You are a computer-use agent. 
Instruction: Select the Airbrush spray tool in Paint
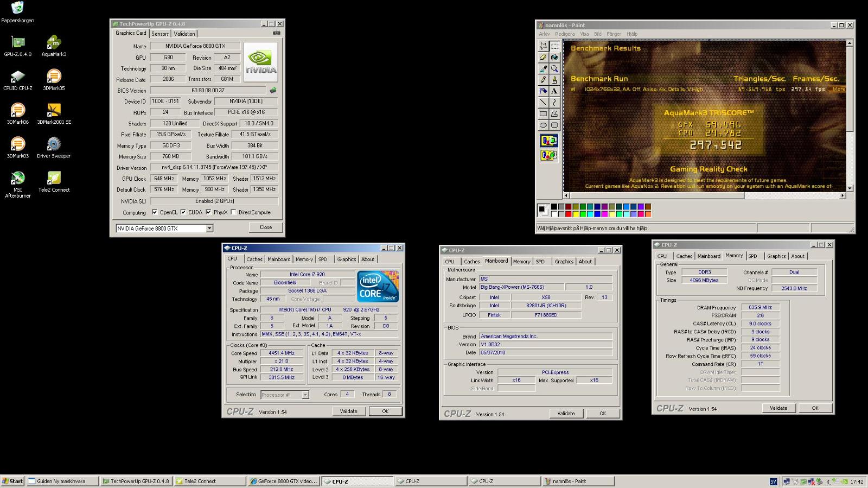(543, 91)
